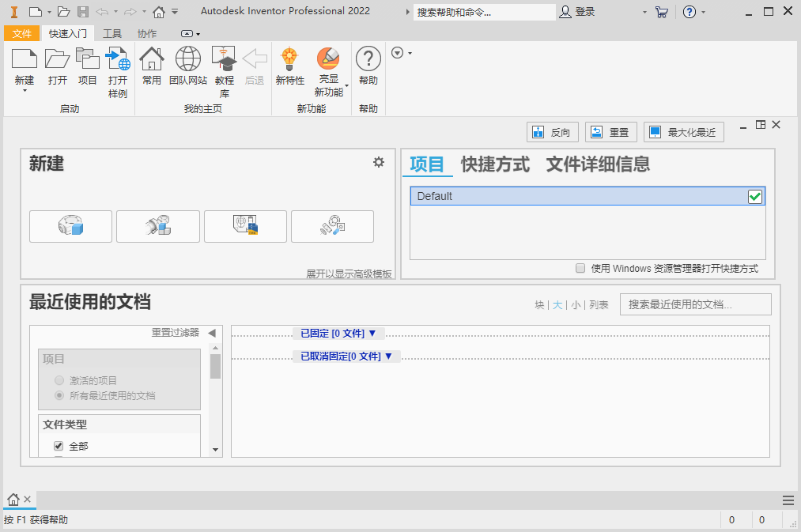Select the 激活的项目 radio button
801x532 pixels.
coord(59,380)
